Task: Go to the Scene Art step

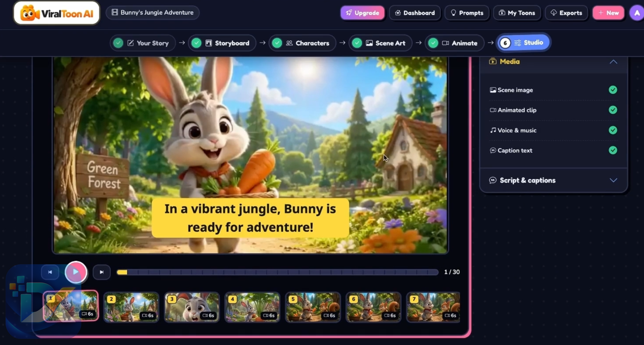Action: (380, 43)
